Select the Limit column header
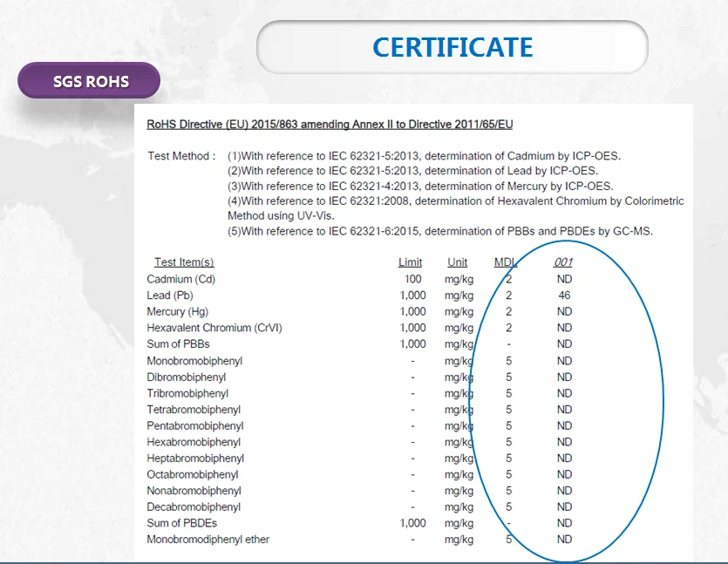 (x=410, y=262)
